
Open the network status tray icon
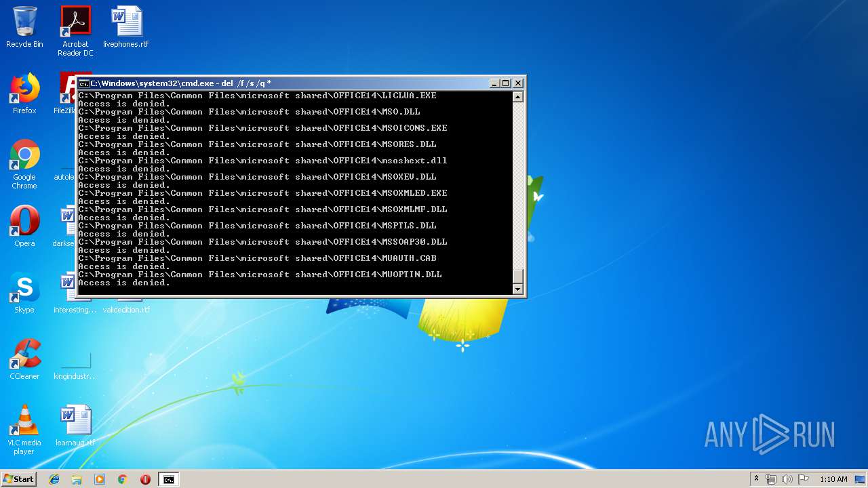771,479
